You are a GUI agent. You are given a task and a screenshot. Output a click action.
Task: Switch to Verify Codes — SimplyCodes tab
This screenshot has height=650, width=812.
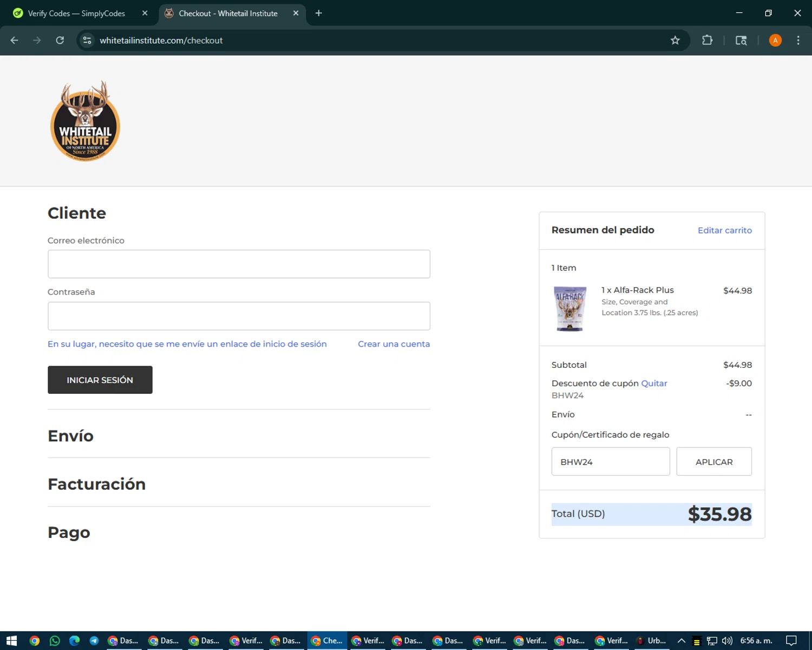click(x=76, y=13)
